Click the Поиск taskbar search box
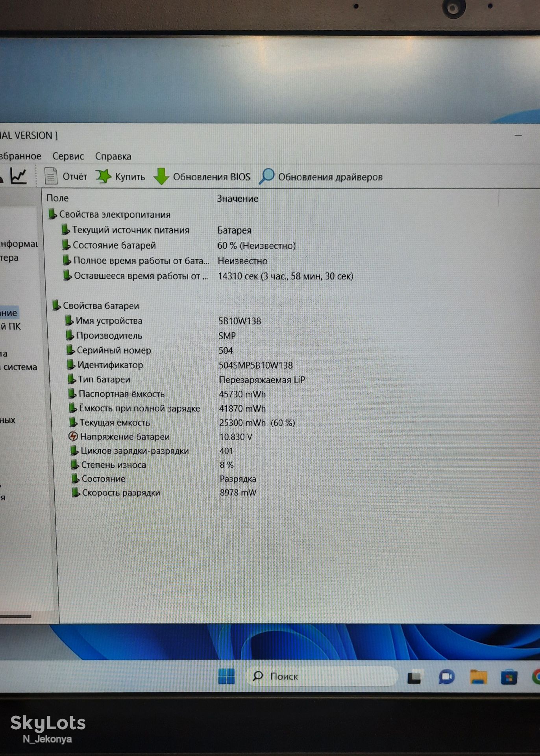 322,676
